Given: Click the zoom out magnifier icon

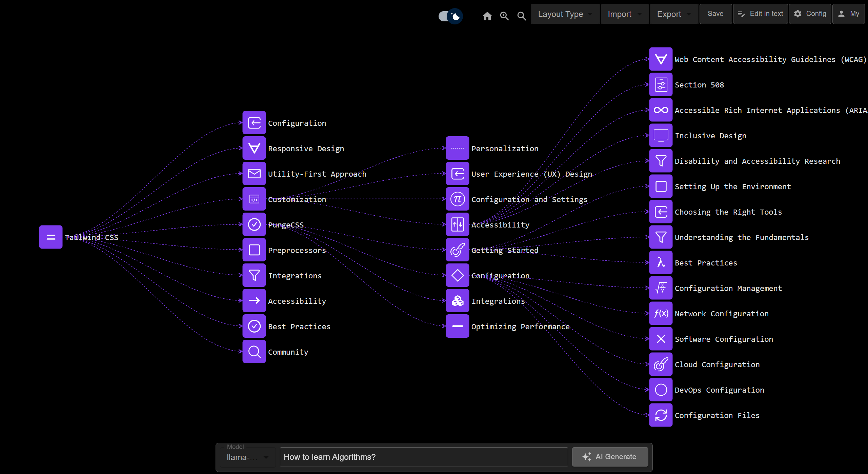Looking at the screenshot, I should [x=522, y=16].
